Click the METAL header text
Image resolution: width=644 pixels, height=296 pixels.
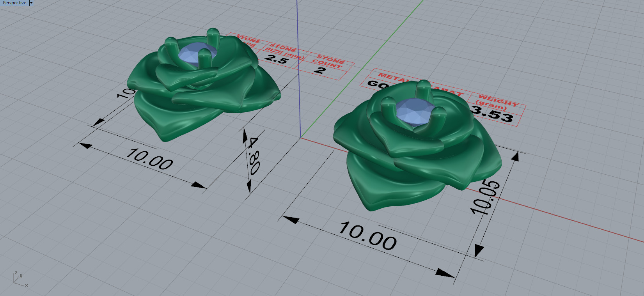tap(394, 78)
